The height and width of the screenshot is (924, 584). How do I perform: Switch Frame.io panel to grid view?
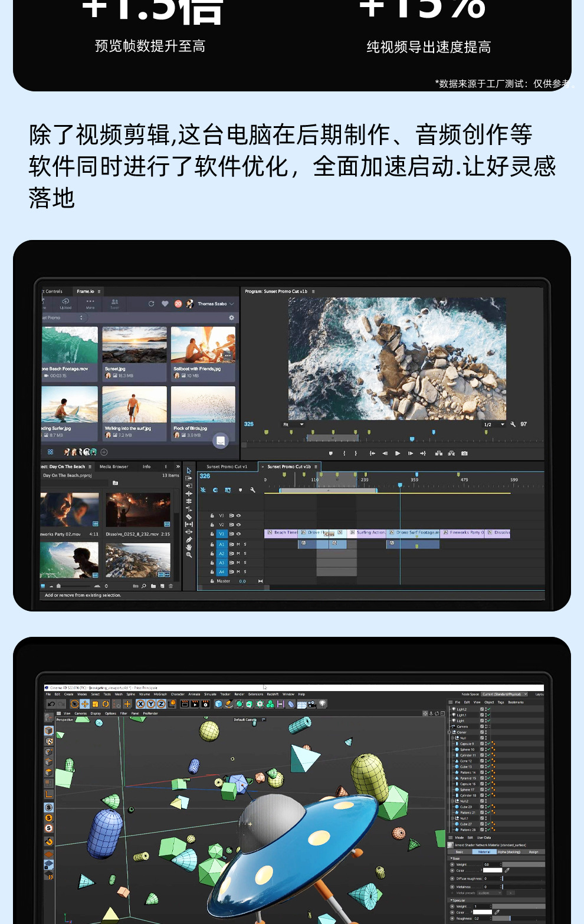point(50,452)
